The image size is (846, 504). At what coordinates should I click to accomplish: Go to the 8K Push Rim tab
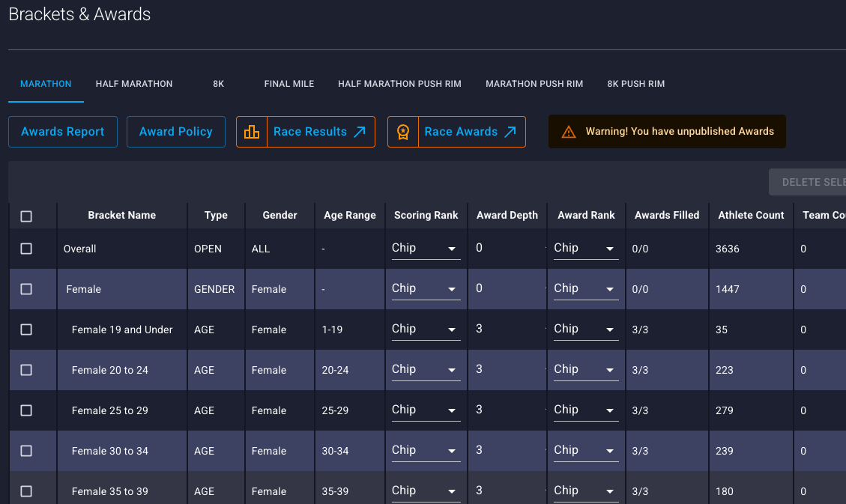635,84
